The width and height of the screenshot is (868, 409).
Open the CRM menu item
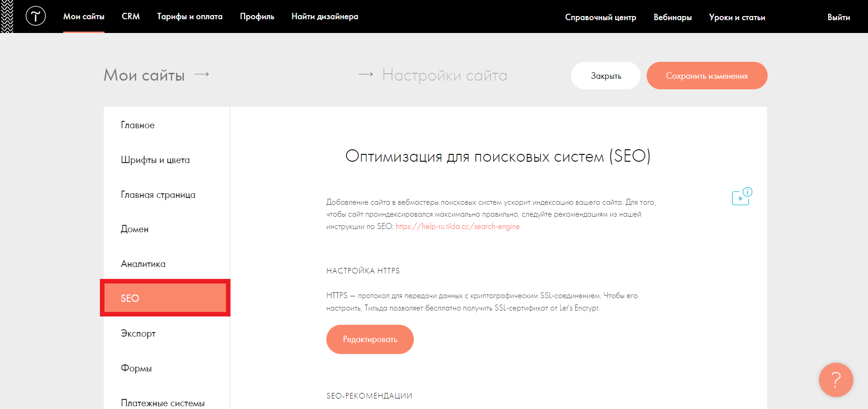[x=131, y=16]
